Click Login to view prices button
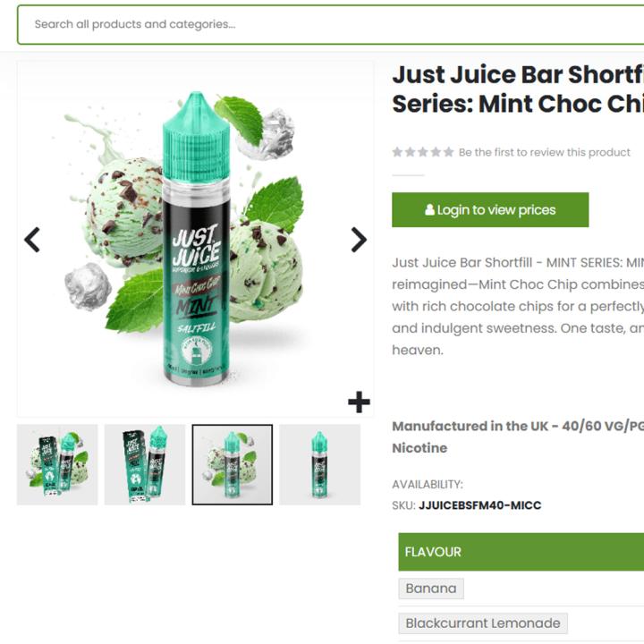The height and width of the screenshot is (644, 644). (490, 210)
